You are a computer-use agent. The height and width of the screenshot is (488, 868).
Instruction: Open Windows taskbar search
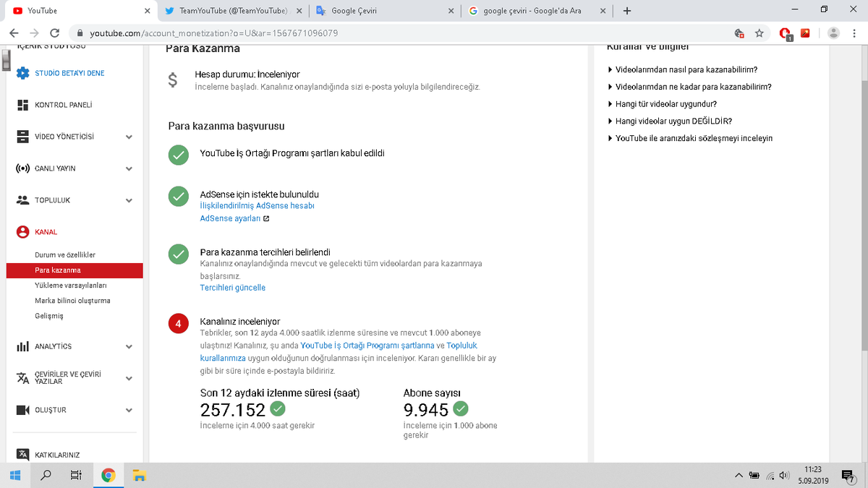pos(46,475)
